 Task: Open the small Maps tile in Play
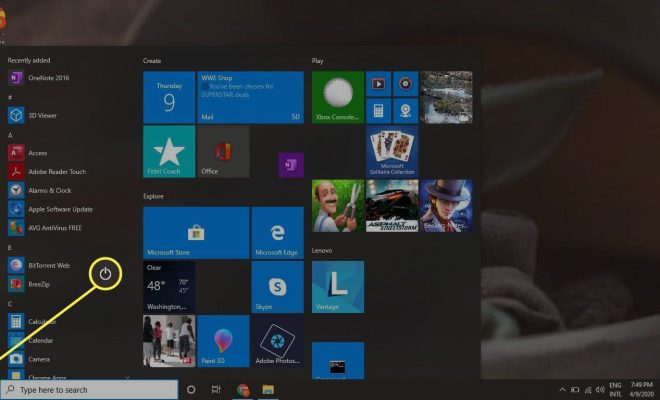[406, 111]
